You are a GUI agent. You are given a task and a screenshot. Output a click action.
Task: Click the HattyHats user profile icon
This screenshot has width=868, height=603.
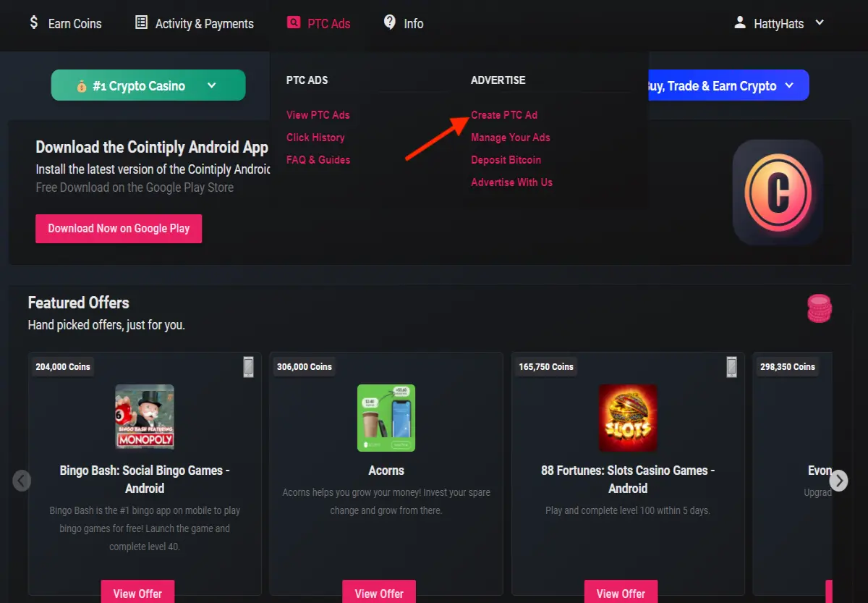(740, 22)
